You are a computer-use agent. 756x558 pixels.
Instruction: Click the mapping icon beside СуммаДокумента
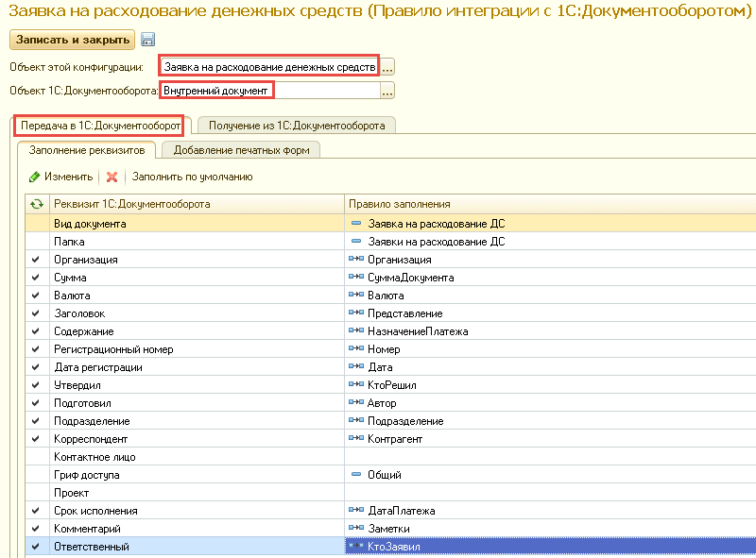(356, 277)
